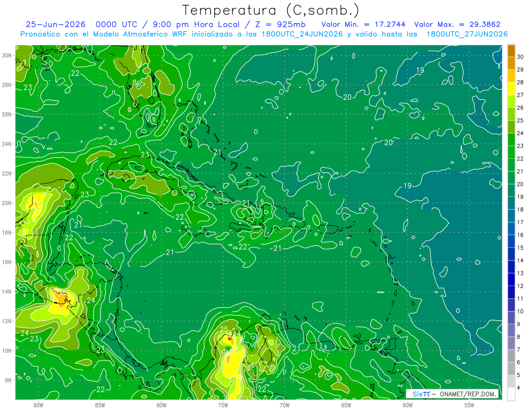Image resolution: width=532 pixels, height=411 pixels.
Task: Click the legend color band between 29 and 30
Action: [x=511, y=63]
